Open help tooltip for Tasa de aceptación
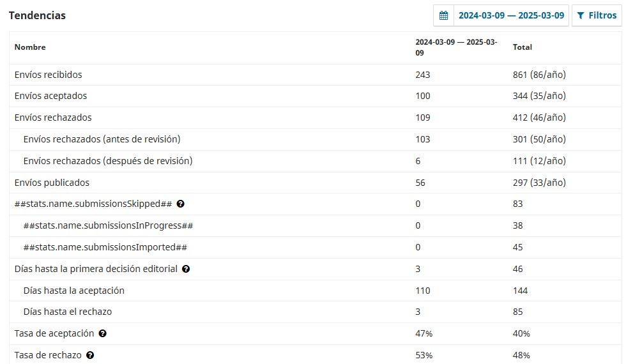 point(103,333)
